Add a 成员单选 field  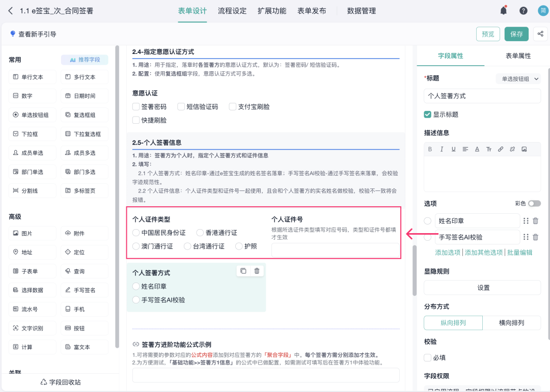[32, 153]
